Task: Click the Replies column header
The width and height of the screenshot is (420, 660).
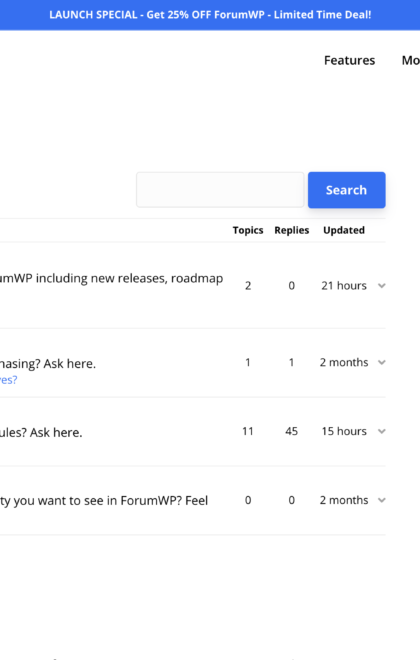Action: (x=292, y=230)
